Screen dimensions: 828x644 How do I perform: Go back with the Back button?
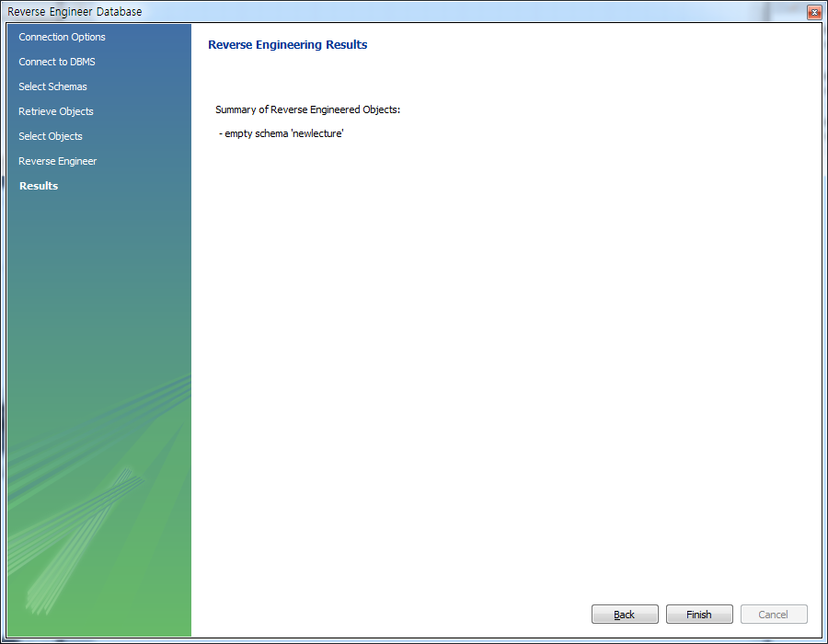(625, 614)
